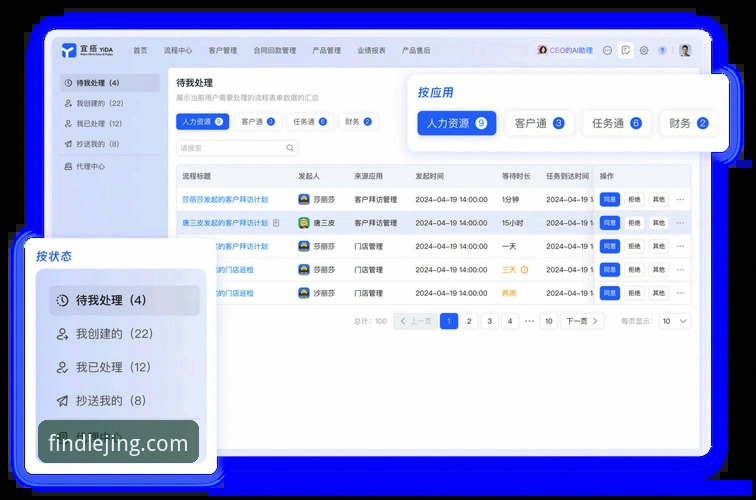Click clock icon of 待我处理 in enlarged 按状态 card
Viewport: 756px width, 500px height.
pyautogui.click(x=62, y=300)
